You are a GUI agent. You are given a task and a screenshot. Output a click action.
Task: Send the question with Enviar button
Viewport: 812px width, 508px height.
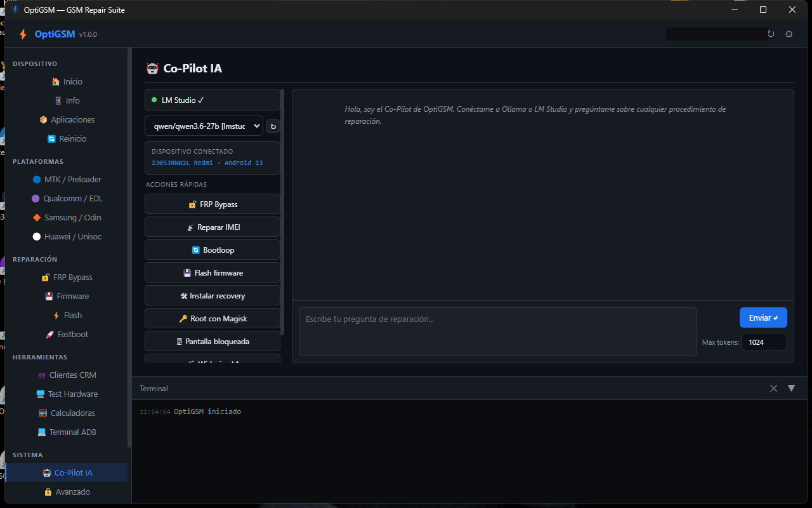tap(763, 317)
